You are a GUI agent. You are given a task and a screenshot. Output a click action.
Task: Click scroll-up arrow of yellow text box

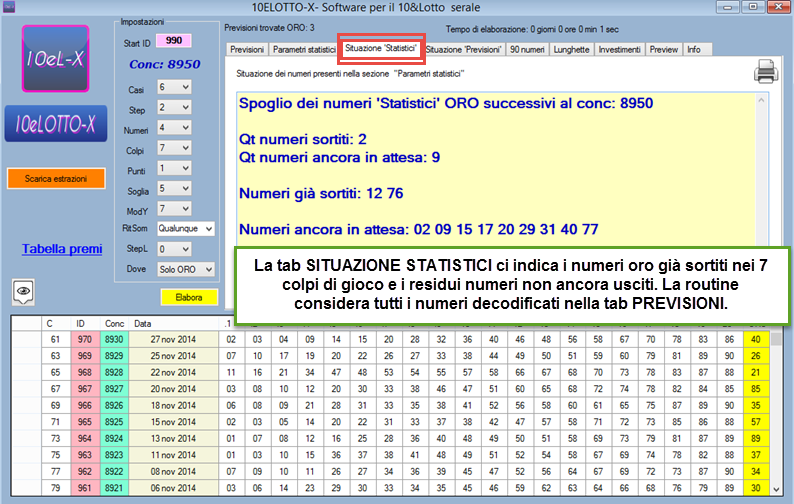761,100
